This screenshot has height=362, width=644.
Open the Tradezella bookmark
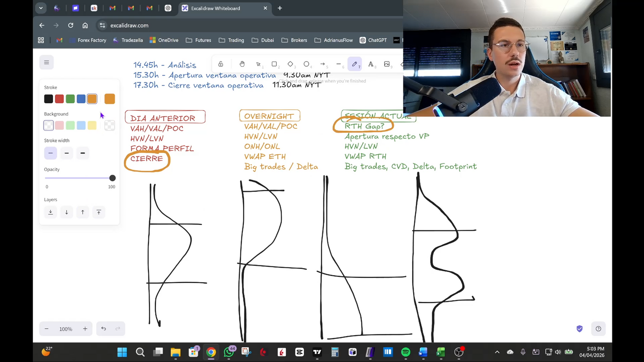pyautogui.click(x=128, y=40)
